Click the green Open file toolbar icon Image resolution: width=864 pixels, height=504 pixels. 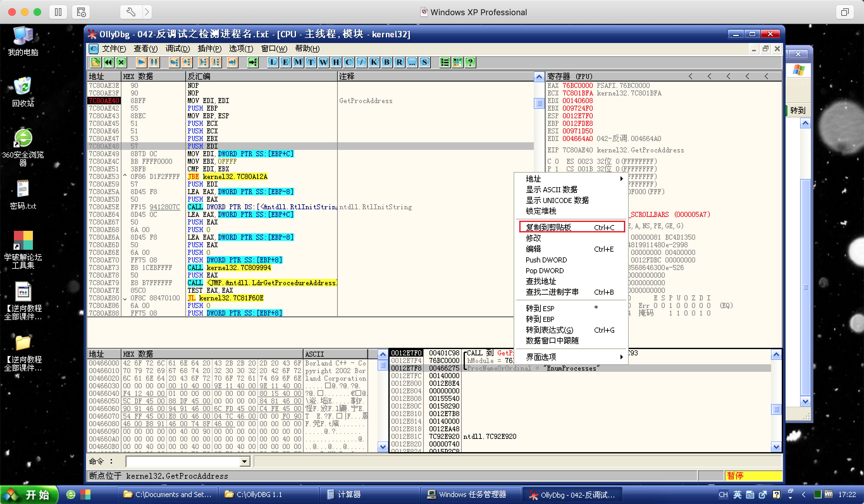[96, 62]
